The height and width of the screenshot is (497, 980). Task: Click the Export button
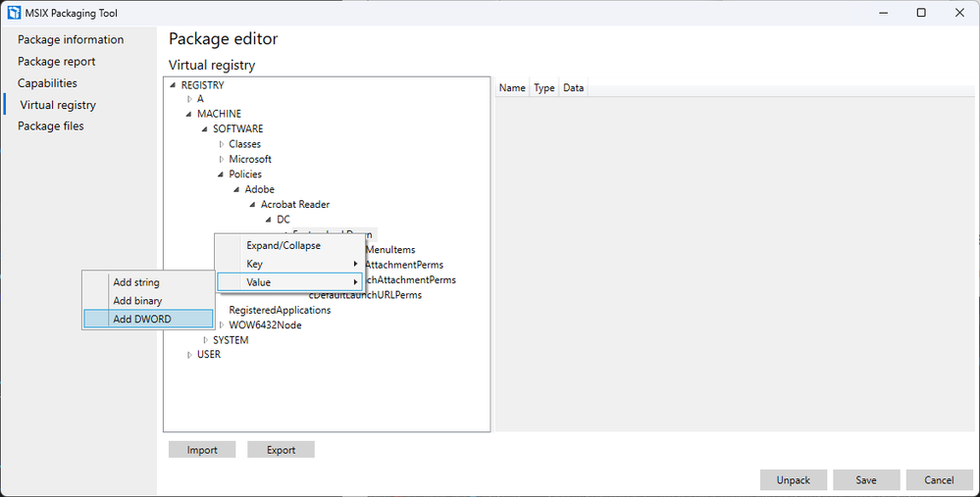(x=281, y=450)
